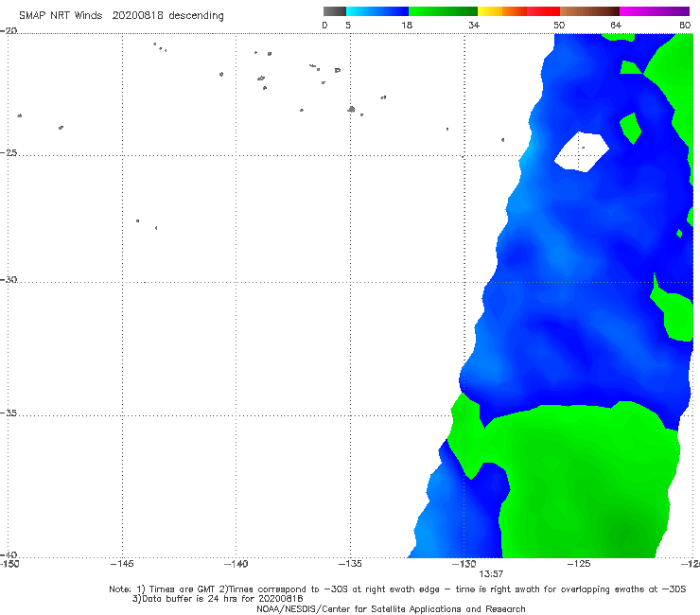Click the longitude axis label '-125'
The width and height of the screenshot is (700, 615).
(579, 564)
